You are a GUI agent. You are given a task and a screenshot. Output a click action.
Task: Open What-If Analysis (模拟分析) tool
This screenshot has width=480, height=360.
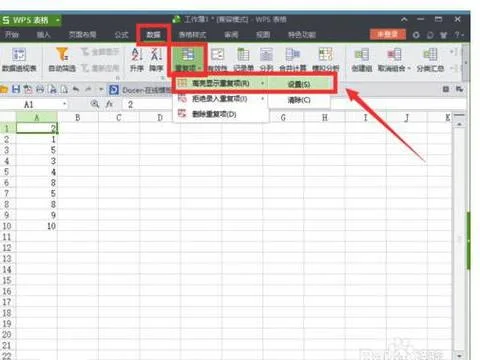click(326, 60)
